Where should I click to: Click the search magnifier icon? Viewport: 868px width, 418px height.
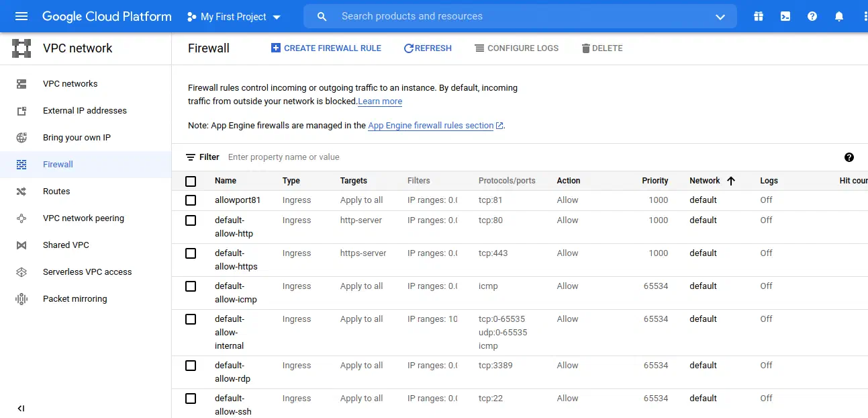point(322,16)
